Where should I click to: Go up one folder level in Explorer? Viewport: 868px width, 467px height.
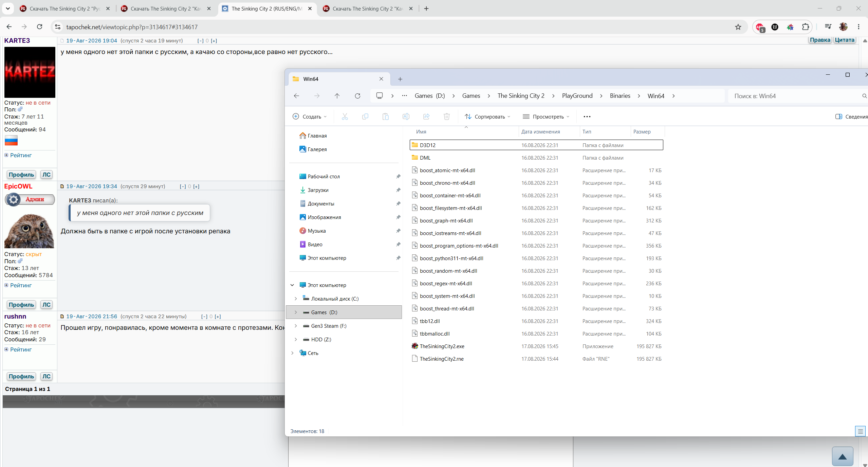337,96
